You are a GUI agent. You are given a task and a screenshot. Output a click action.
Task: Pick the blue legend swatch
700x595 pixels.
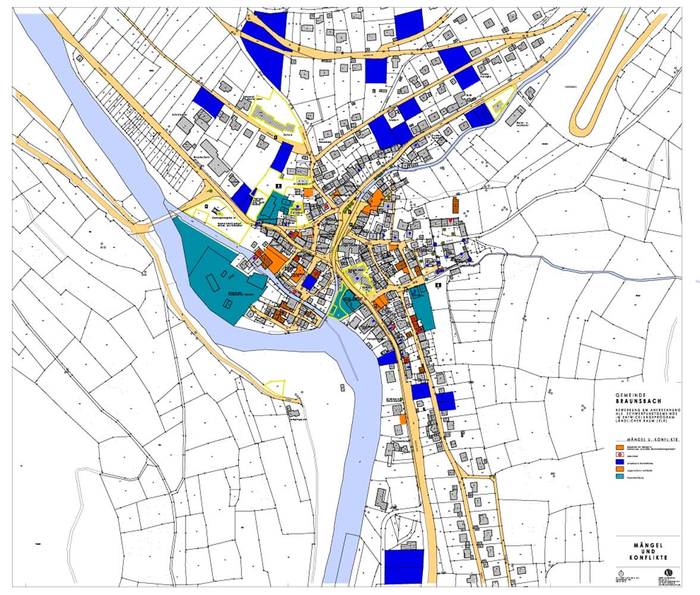619,462
